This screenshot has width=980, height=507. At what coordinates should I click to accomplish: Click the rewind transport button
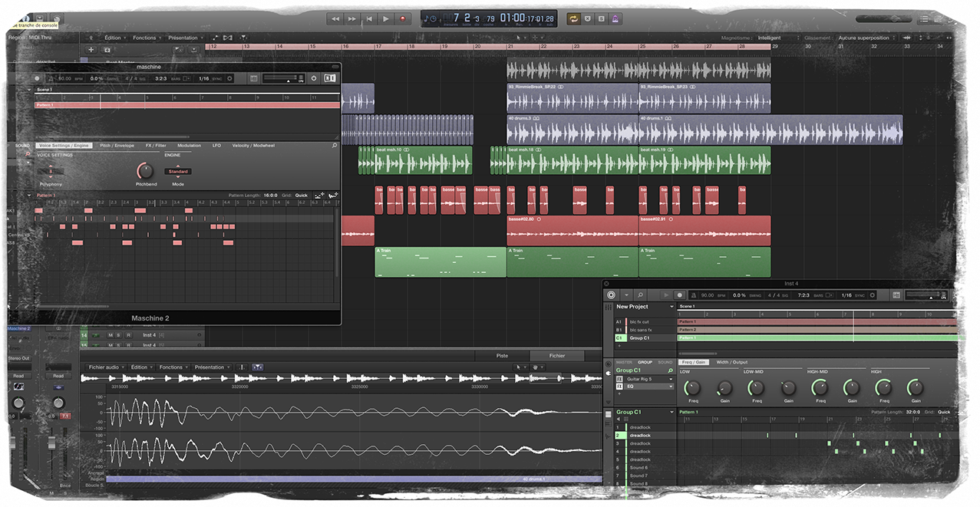[335, 18]
